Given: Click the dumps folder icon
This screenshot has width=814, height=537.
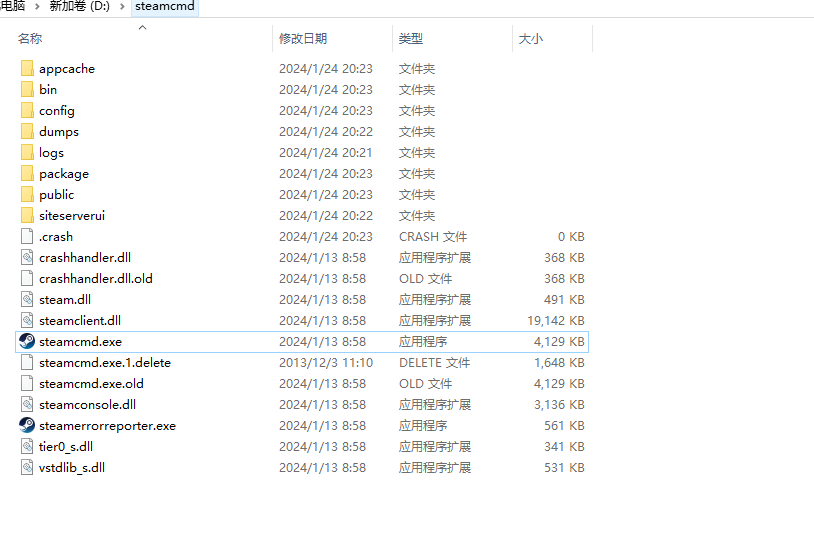Looking at the screenshot, I should click(x=27, y=131).
